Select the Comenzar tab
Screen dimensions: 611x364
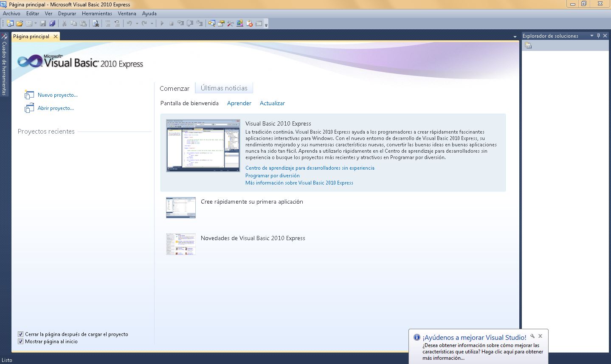pyautogui.click(x=175, y=88)
